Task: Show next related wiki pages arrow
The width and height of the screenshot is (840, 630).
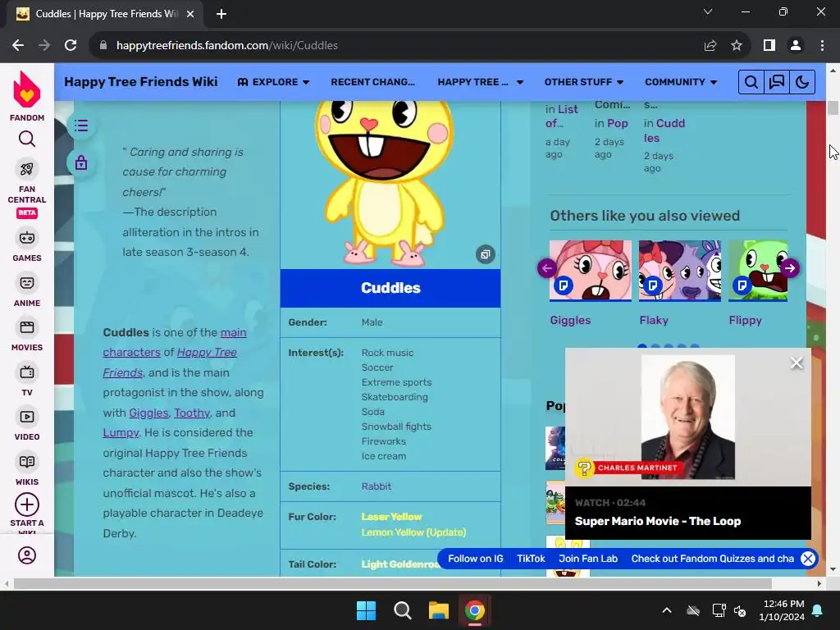Action: 790,268
